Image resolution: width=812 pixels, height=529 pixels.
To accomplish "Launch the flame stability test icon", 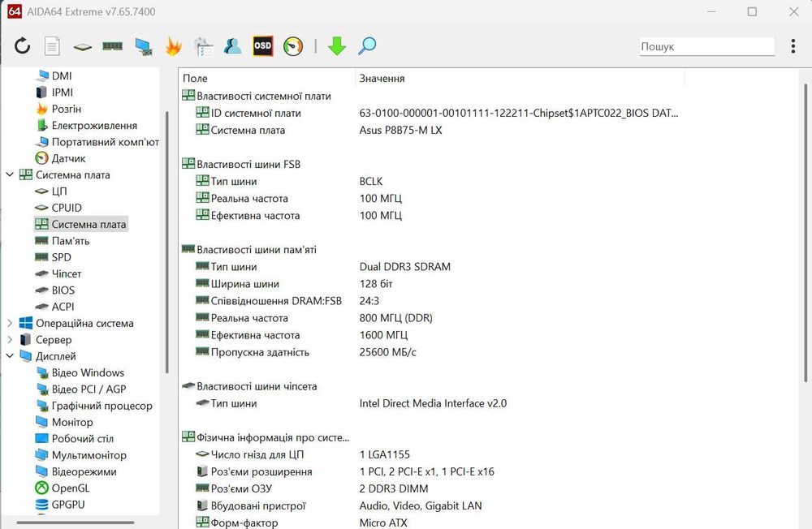I will tap(173, 46).
